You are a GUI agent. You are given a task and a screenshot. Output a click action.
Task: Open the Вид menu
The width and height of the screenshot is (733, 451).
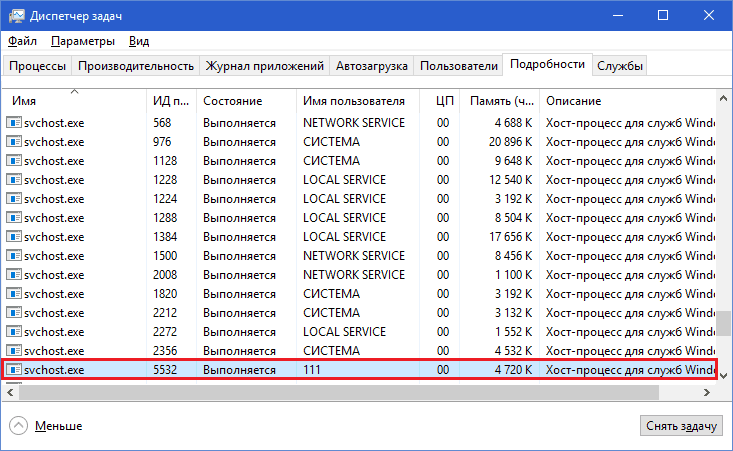[x=139, y=41]
